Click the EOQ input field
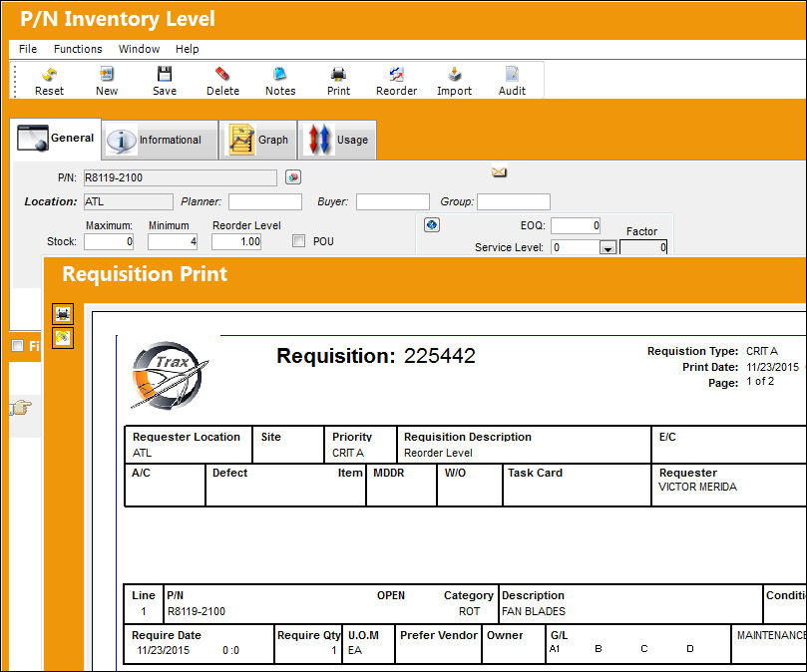 576,225
